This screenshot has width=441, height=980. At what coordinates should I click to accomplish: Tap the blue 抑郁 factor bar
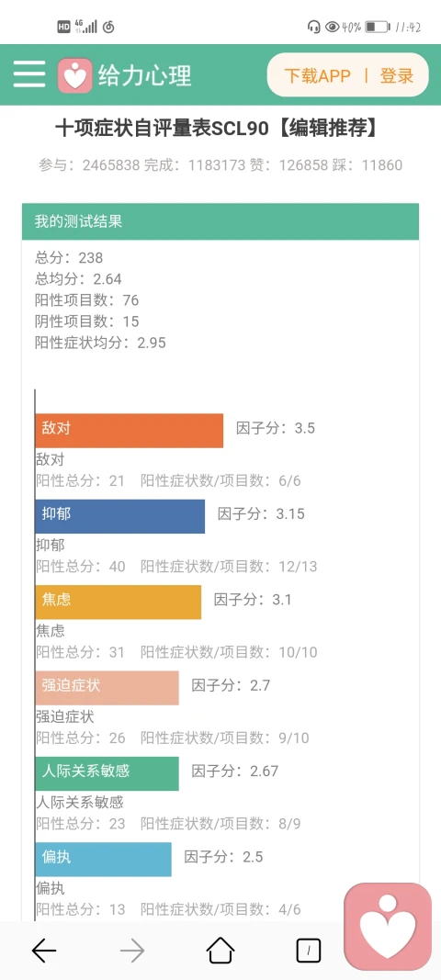click(120, 516)
